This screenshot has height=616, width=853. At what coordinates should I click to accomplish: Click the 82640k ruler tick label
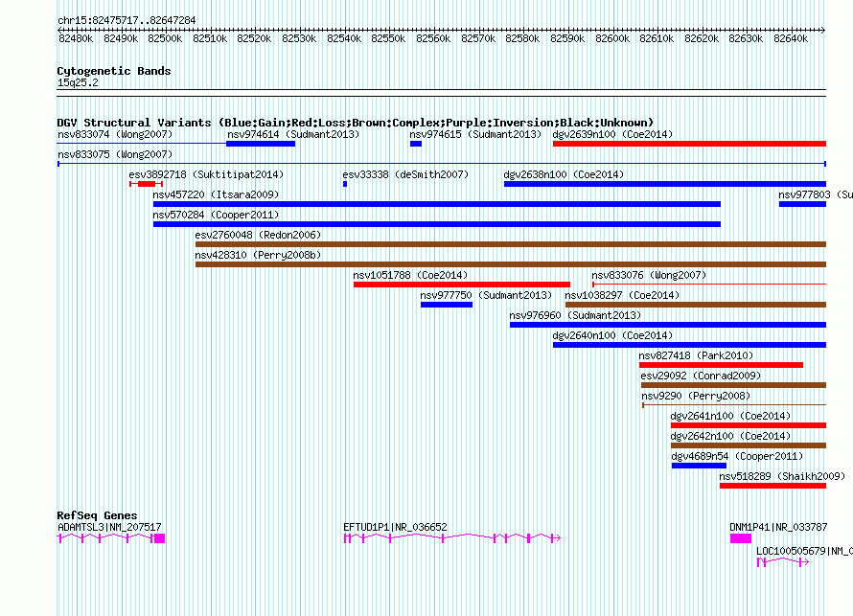pyautogui.click(x=791, y=38)
